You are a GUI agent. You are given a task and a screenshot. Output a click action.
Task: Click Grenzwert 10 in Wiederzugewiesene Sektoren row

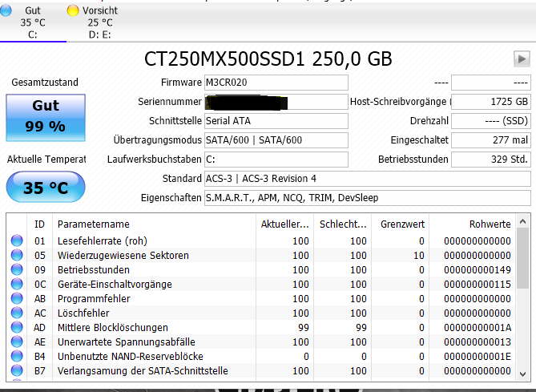tap(419, 255)
